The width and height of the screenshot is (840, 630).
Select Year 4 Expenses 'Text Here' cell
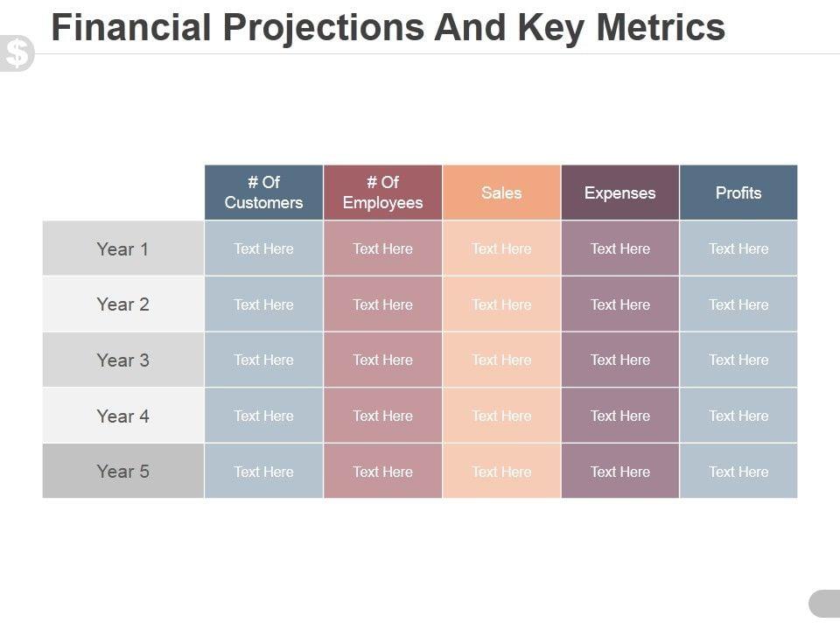coord(619,416)
